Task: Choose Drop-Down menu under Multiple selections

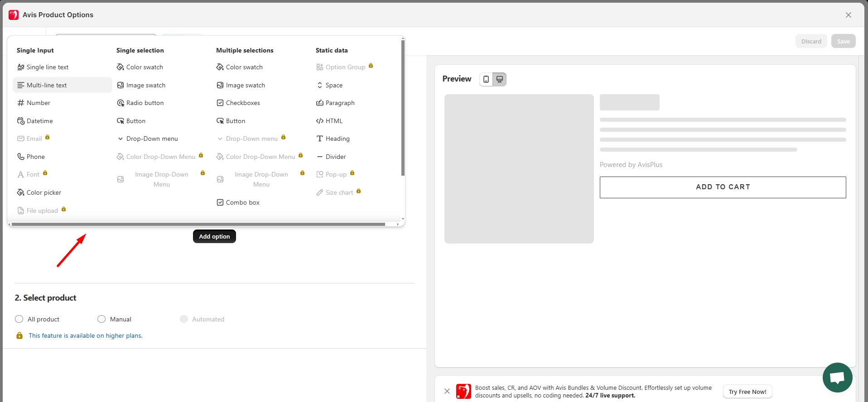Action: [x=251, y=139]
